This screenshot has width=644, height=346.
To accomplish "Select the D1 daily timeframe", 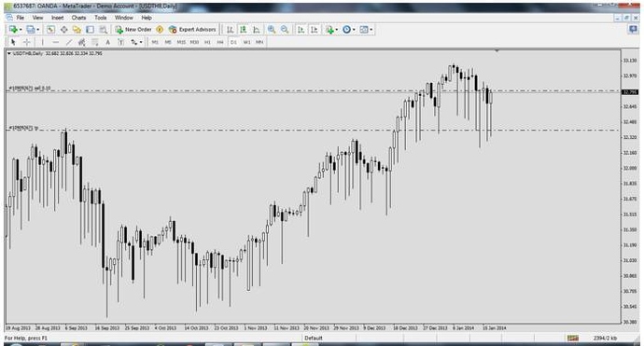I will [x=233, y=42].
